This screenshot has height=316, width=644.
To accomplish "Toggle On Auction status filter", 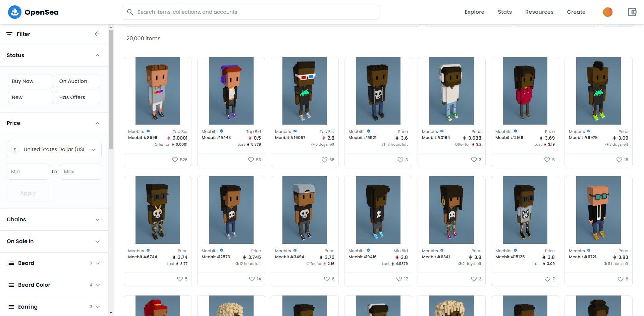I will (78, 81).
